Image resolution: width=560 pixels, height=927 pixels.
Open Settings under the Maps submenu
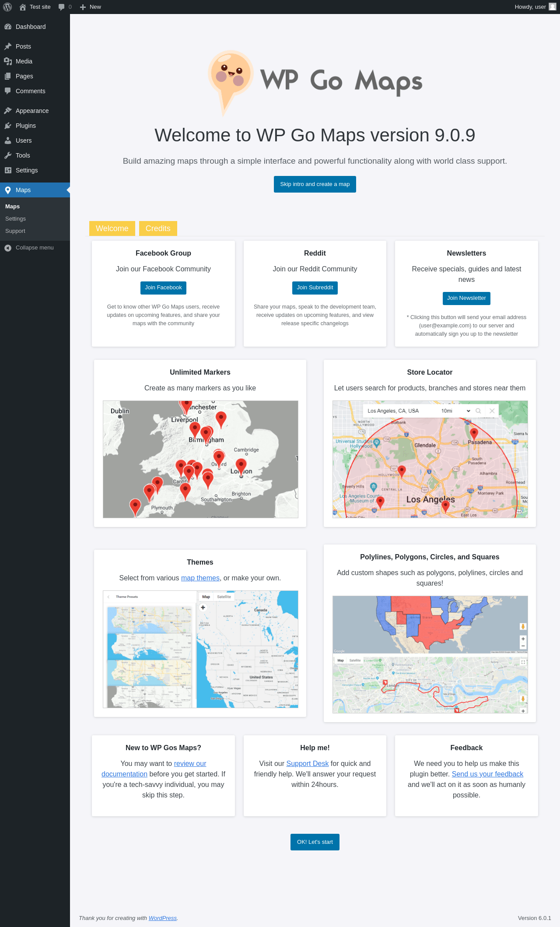pos(15,219)
